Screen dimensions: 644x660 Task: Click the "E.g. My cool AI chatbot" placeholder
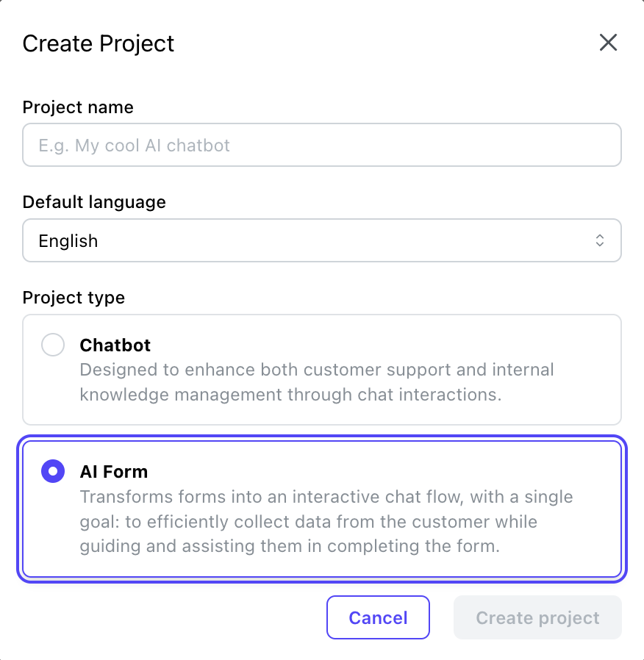135,145
